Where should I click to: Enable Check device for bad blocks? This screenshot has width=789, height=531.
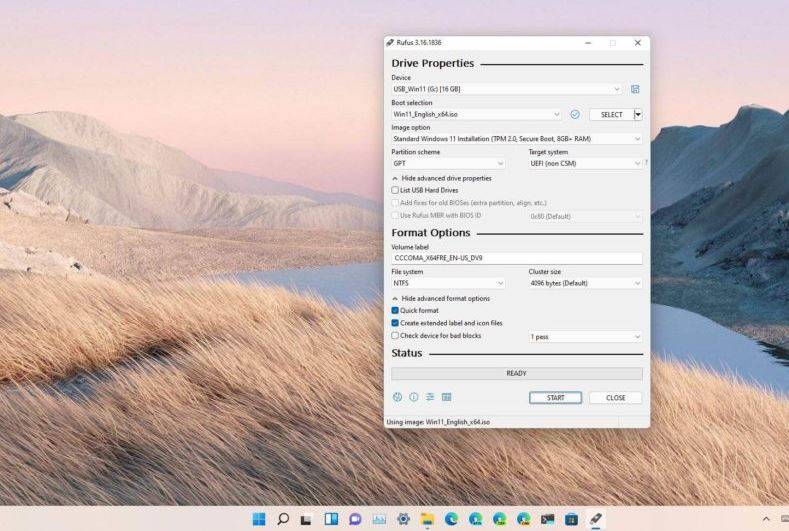(395, 335)
